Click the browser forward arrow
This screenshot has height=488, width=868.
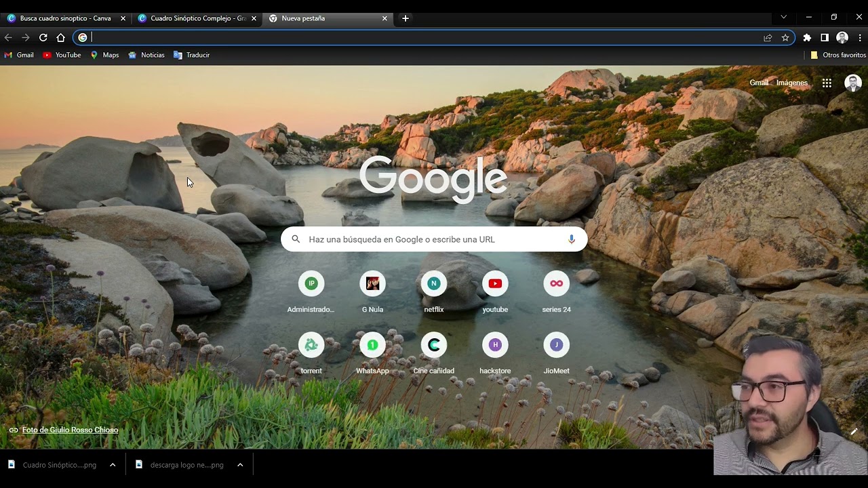pos(26,38)
